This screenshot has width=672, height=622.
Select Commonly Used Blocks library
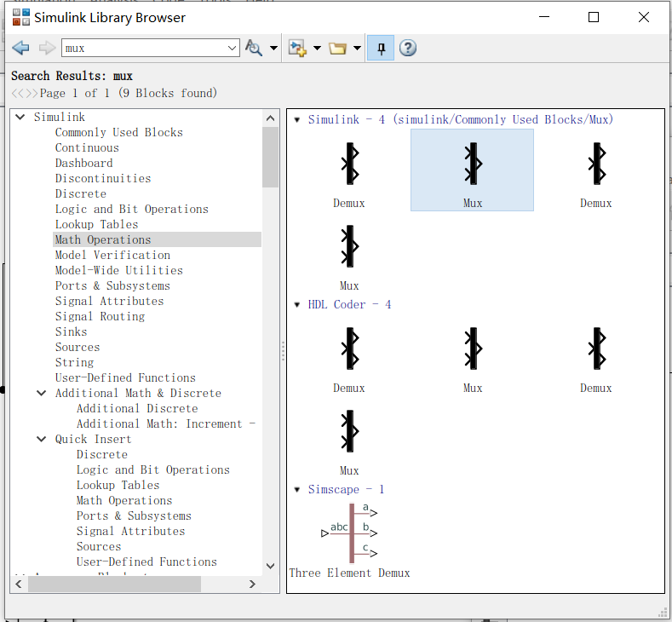click(x=118, y=132)
